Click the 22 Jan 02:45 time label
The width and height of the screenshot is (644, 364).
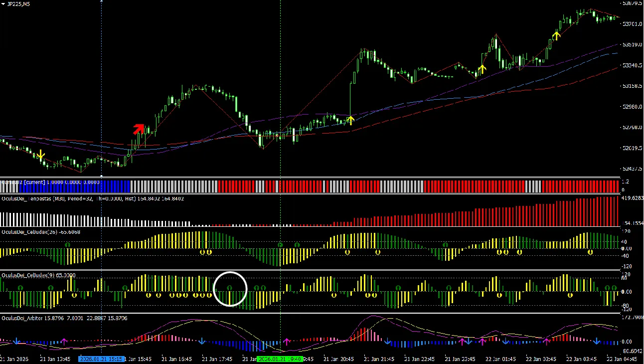coord(542,359)
